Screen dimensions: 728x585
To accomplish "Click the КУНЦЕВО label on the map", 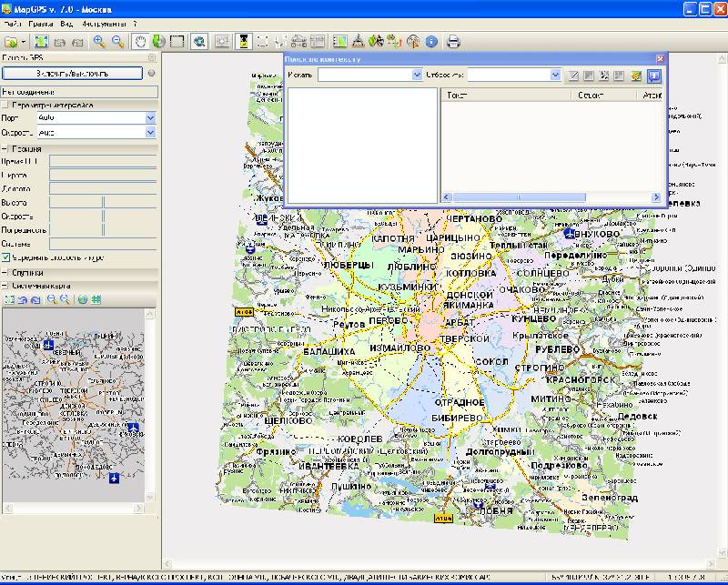I will pos(534,318).
